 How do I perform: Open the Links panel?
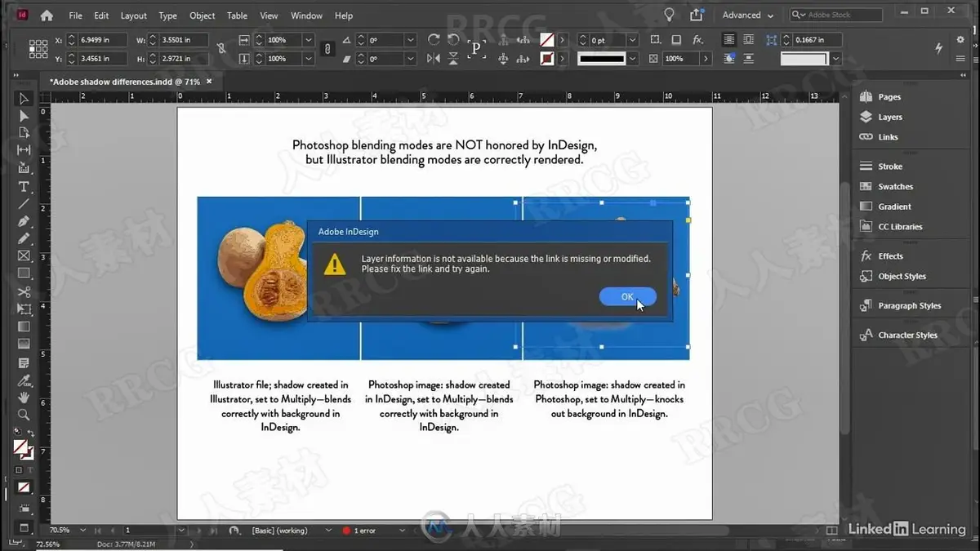888,137
